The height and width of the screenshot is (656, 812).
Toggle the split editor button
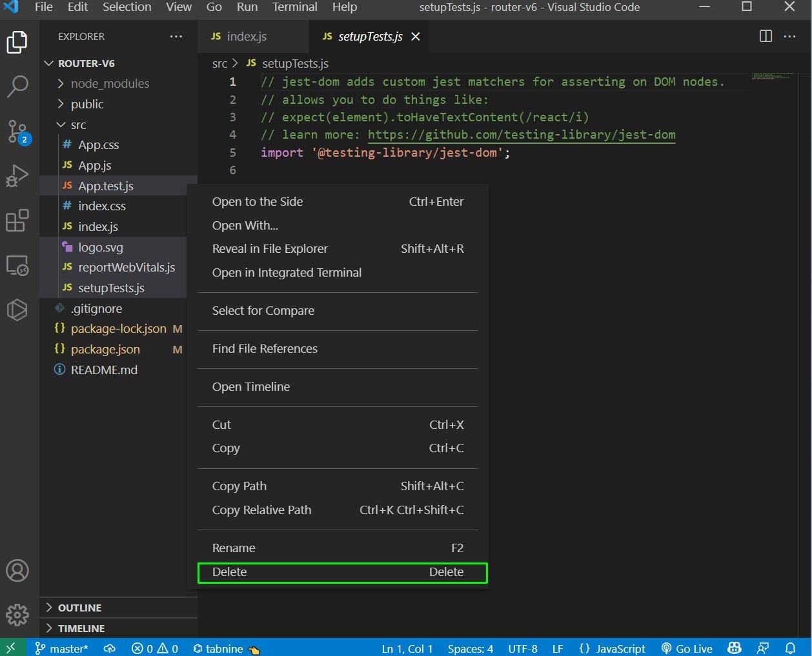coord(766,36)
